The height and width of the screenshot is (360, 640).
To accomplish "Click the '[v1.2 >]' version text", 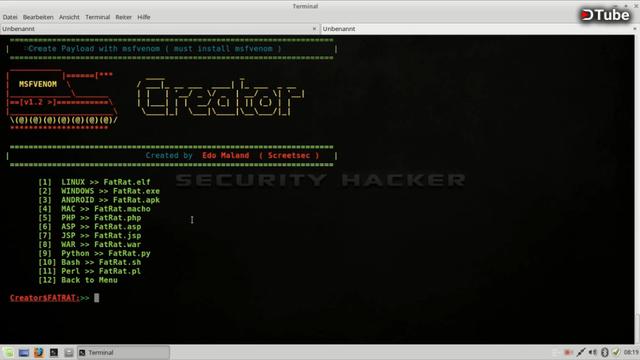I will pos(38,102).
